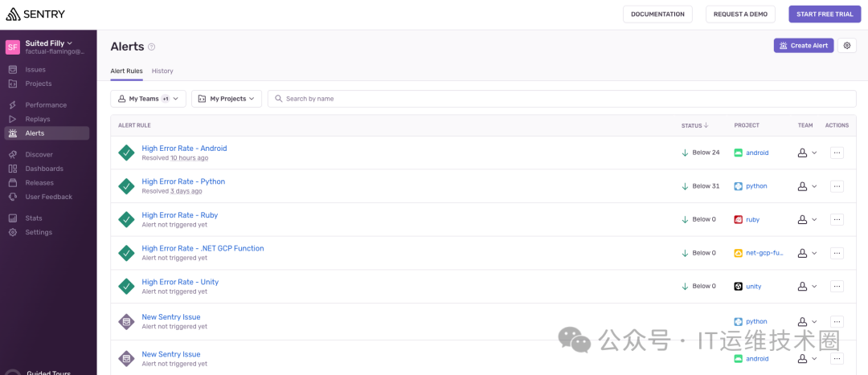Click the Issues sidebar icon
The height and width of the screenshot is (375, 868).
tap(13, 70)
